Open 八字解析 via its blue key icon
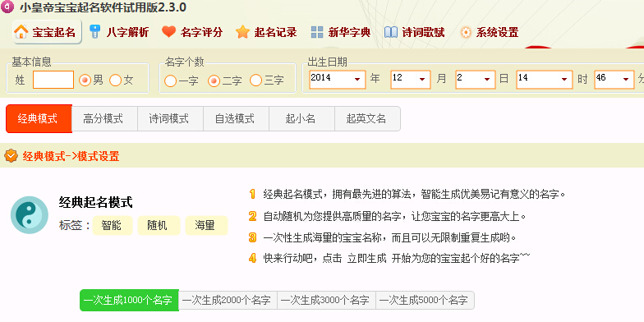 [95, 31]
